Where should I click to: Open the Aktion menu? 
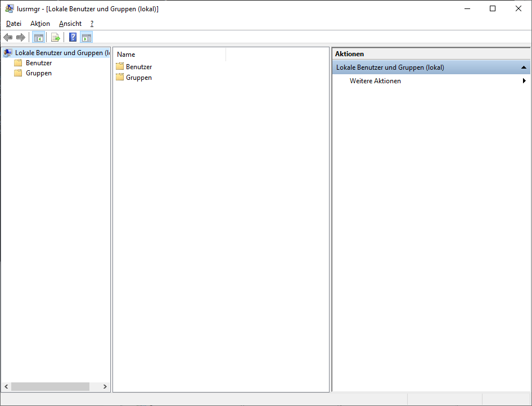40,24
